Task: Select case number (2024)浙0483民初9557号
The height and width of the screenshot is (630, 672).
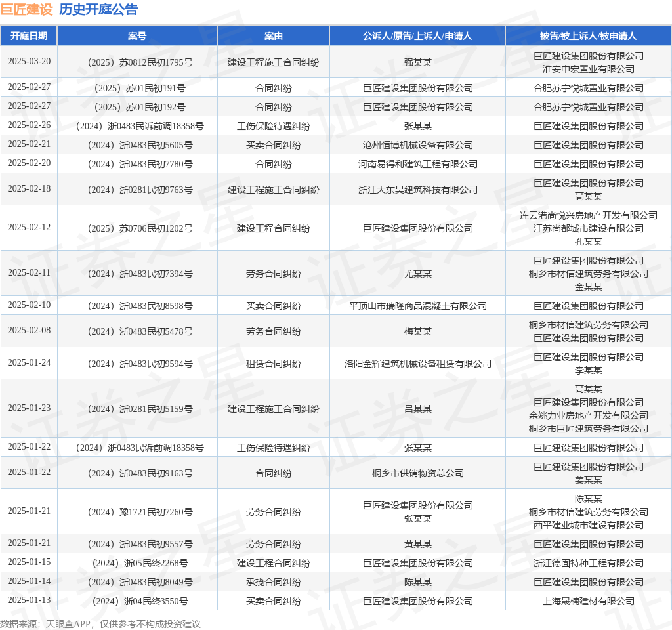Action: (x=140, y=544)
